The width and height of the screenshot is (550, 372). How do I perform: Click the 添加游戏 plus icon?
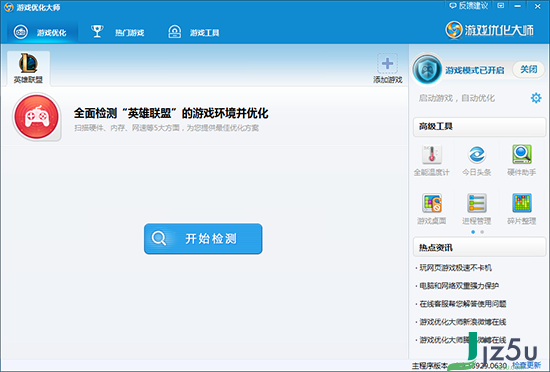[x=387, y=63]
